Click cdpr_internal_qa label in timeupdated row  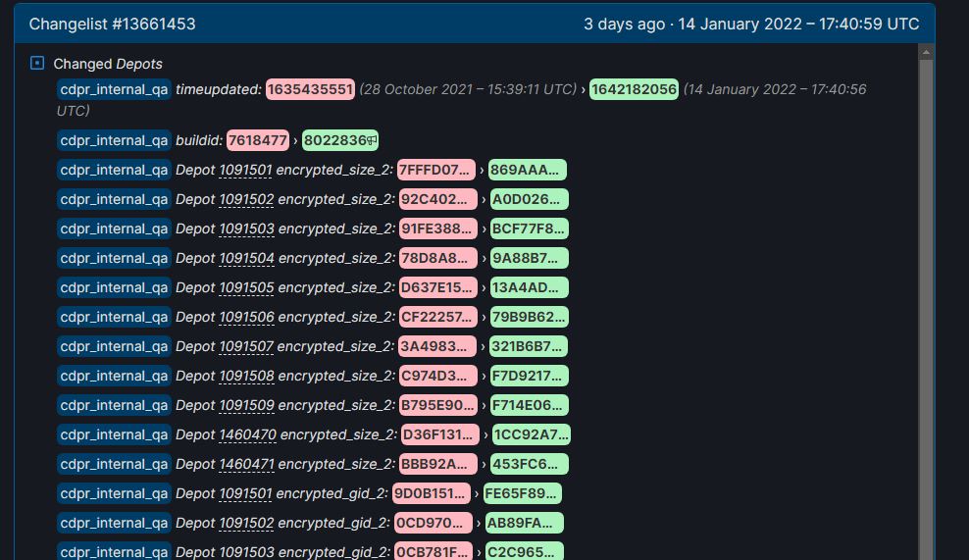point(114,89)
